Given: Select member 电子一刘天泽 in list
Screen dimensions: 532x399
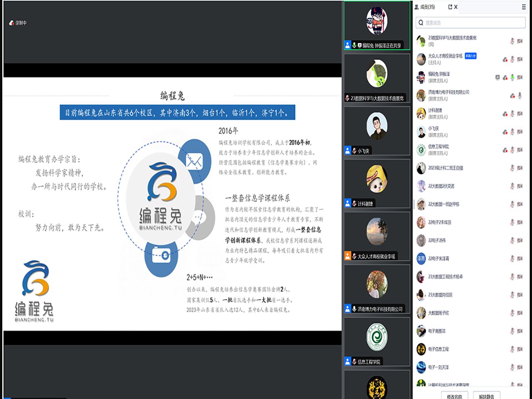Looking at the screenshot, I should tap(471, 367).
